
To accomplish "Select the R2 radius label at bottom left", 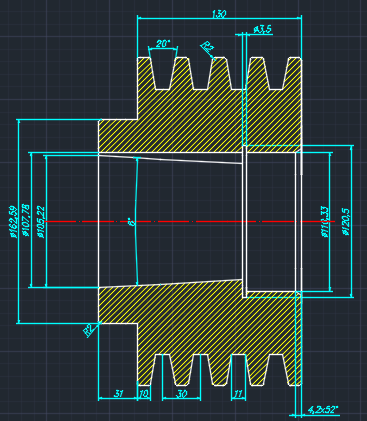I will (x=88, y=331).
